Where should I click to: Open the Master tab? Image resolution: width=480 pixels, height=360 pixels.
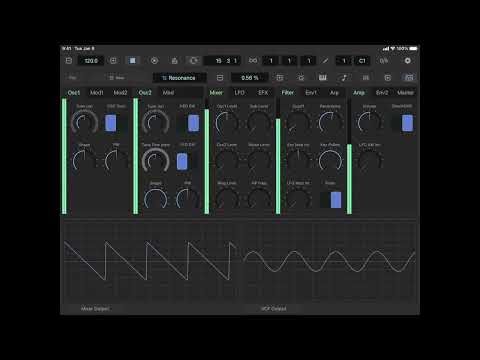[x=405, y=93]
